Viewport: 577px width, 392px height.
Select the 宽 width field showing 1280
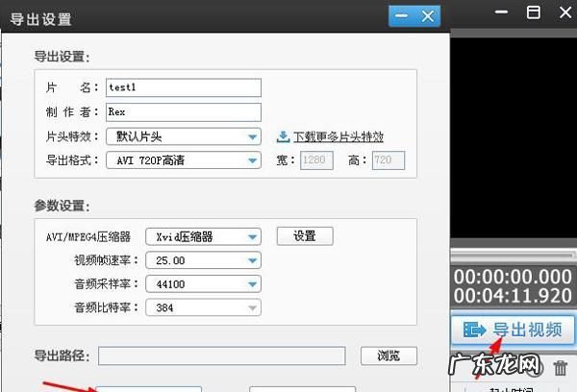coord(316,160)
